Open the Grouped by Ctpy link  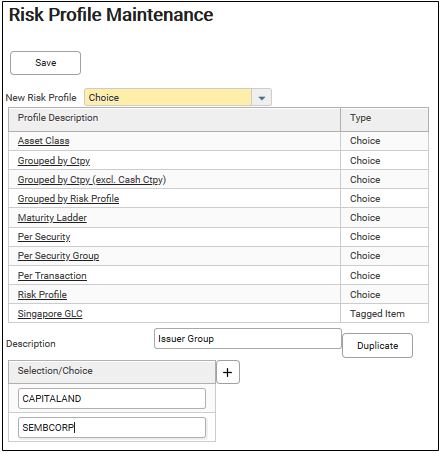tap(54, 161)
